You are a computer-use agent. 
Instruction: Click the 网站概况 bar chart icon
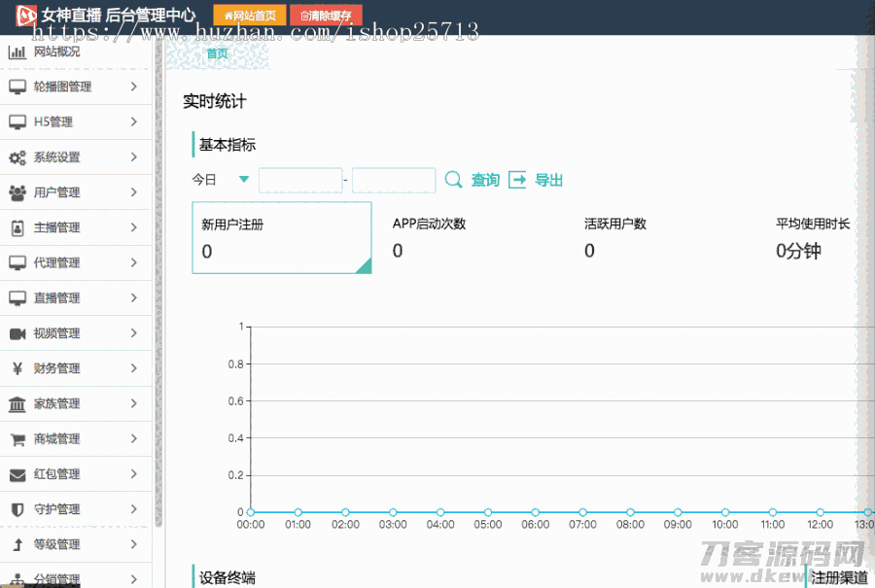(x=17, y=52)
